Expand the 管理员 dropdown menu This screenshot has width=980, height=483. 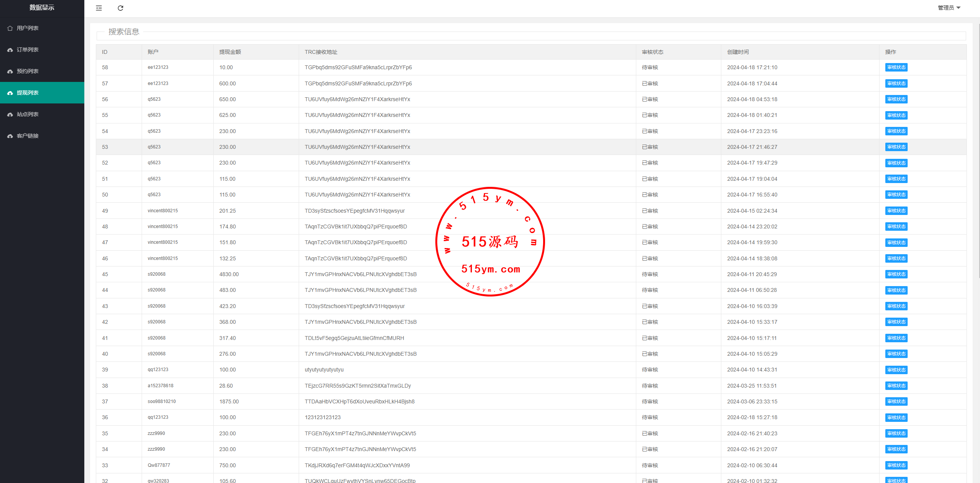pyautogui.click(x=949, y=8)
